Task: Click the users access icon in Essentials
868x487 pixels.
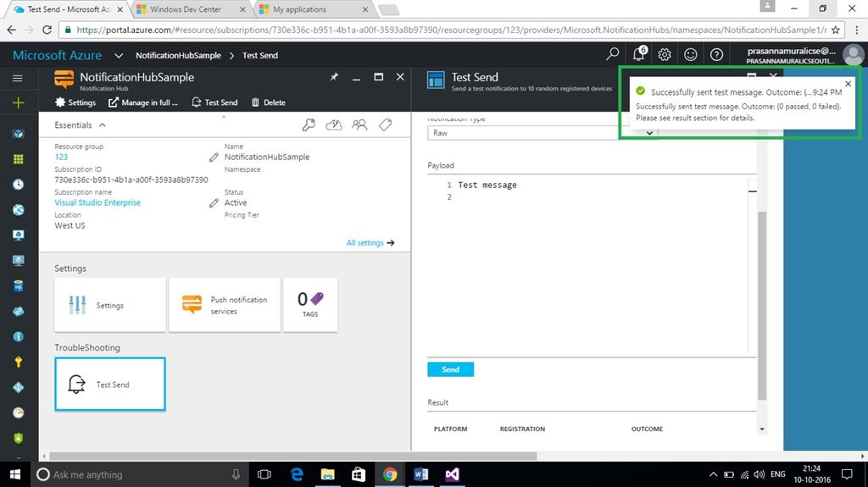Action: tap(359, 125)
